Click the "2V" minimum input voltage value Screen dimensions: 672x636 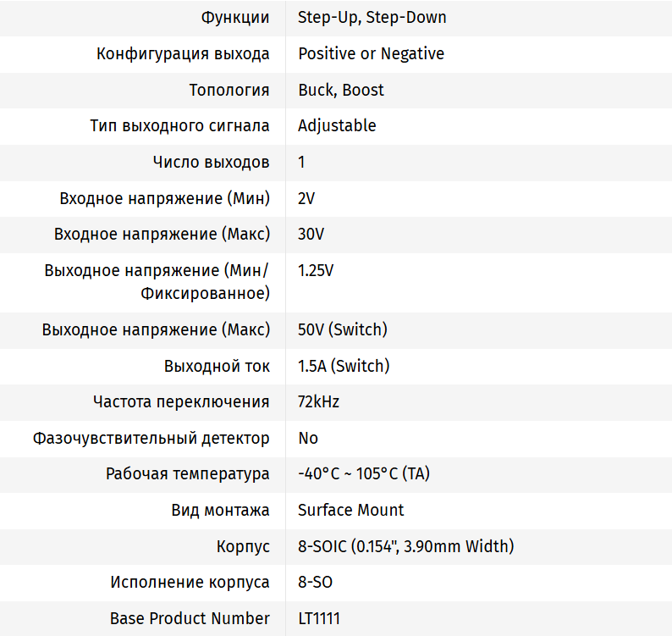(x=306, y=199)
